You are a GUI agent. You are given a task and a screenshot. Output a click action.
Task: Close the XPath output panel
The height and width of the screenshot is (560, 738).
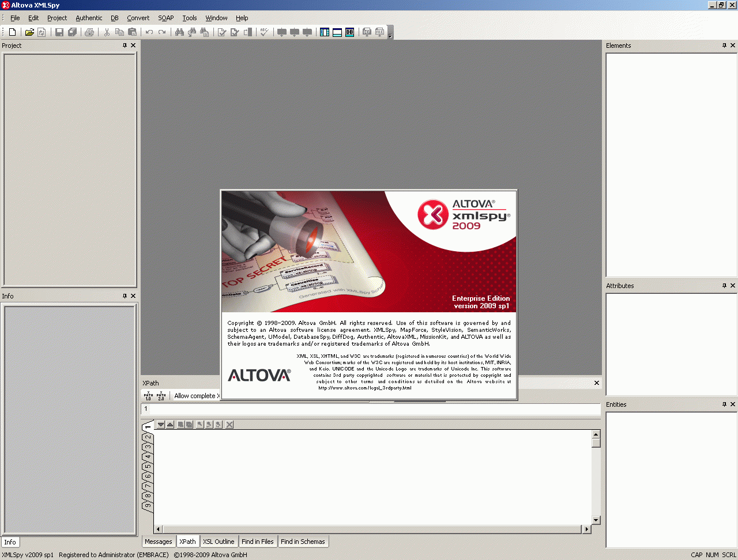click(x=597, y=383)
